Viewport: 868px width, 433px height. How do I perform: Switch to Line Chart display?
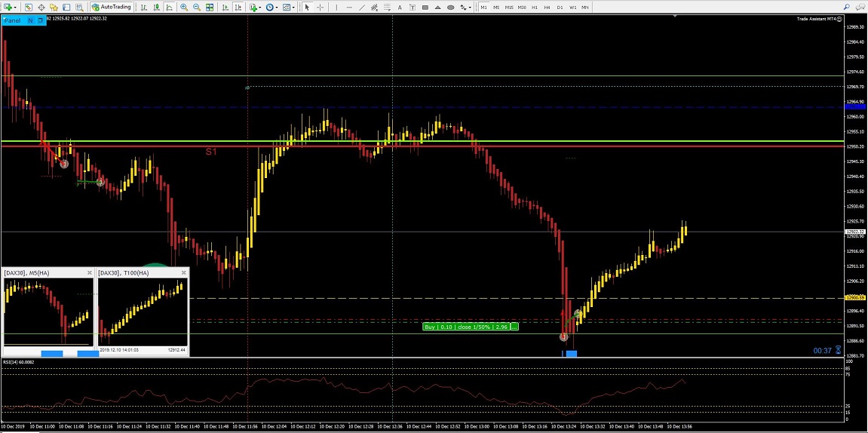169,8
